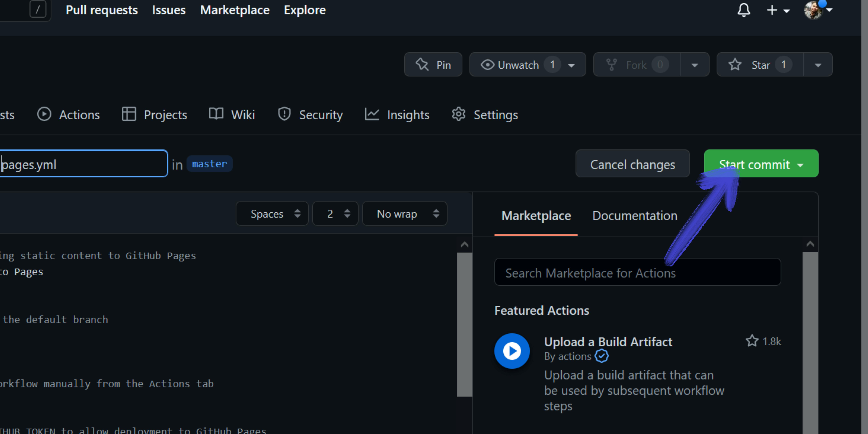868x434 pixels.
Task: Click the Upload a Build Artifact play icon
Action: point(512,351)
